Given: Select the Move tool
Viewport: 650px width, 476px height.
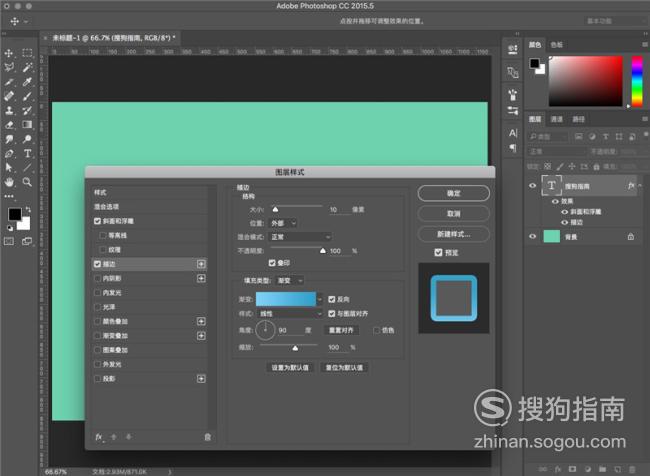Looking at the screenshot, I should pyautogui.click(x=9, y=53).
